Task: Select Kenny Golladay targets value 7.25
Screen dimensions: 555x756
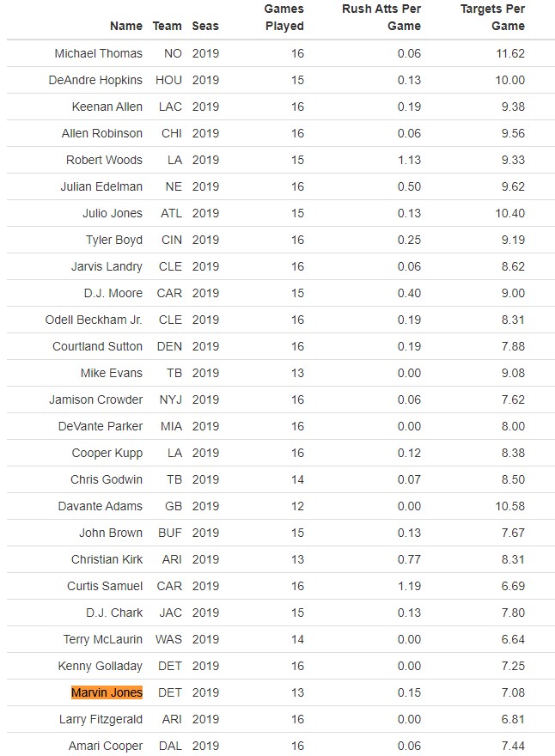Action: point(513,666)
